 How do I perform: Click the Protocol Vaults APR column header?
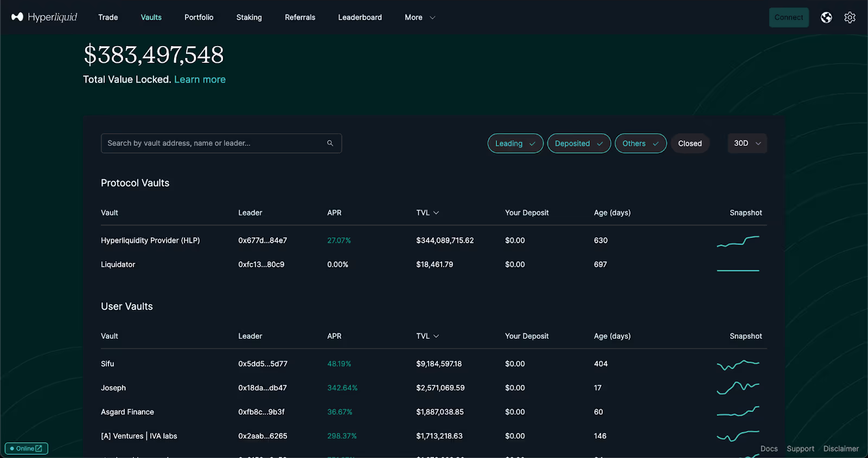(334, 212)
